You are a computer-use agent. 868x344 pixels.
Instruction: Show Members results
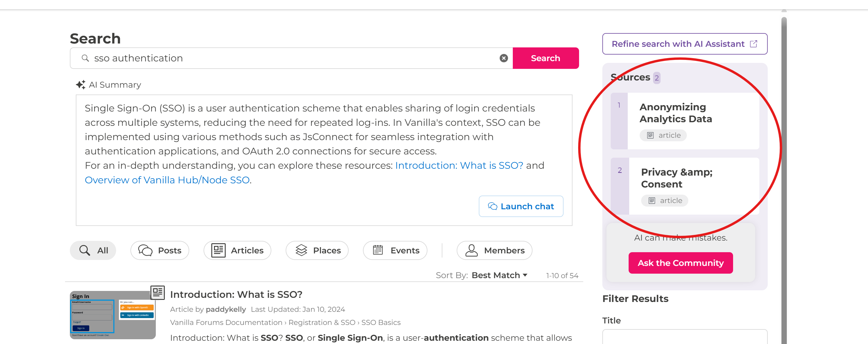tap(494, 250)
